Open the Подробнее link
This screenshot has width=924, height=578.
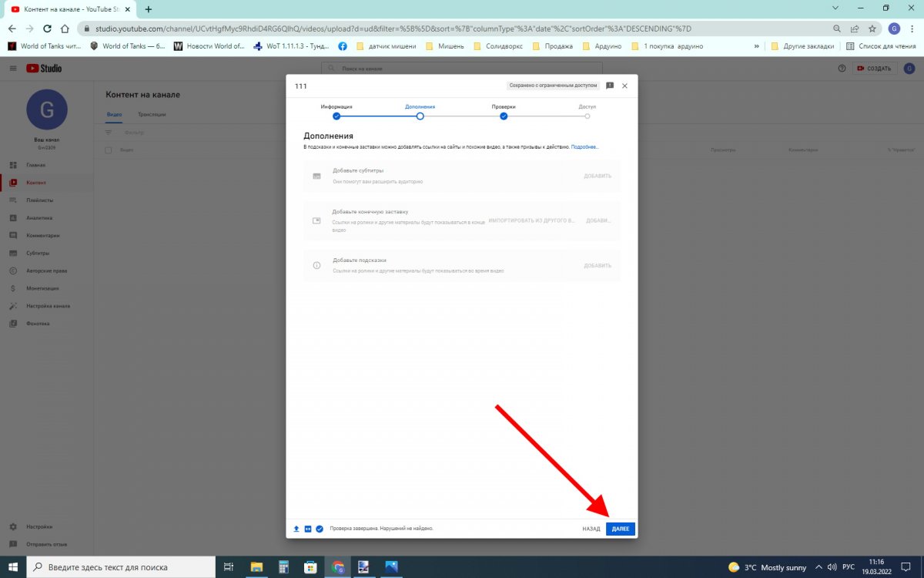tap(584, 146)
